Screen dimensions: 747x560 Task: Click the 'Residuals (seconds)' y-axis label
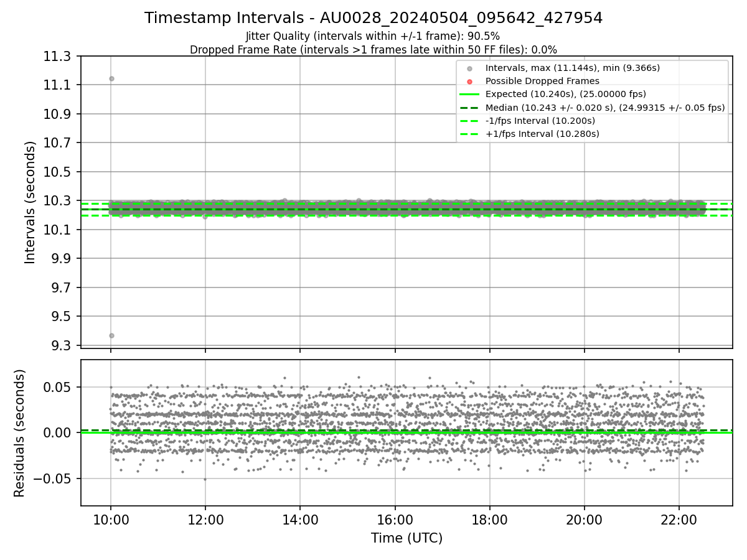[20, 433]
